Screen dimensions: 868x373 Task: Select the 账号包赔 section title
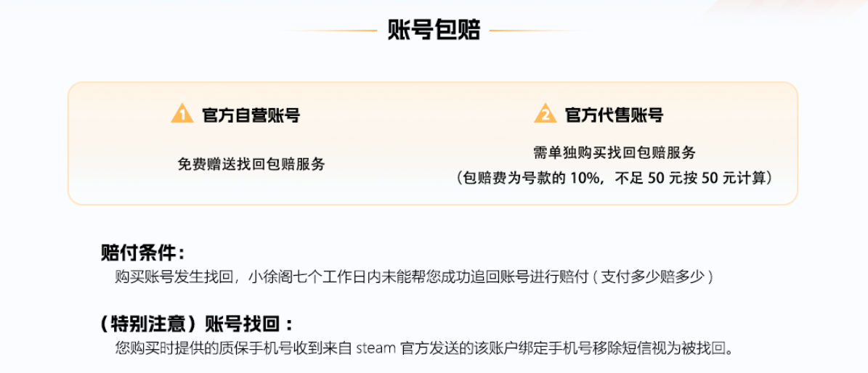click(x=434, y=30)
